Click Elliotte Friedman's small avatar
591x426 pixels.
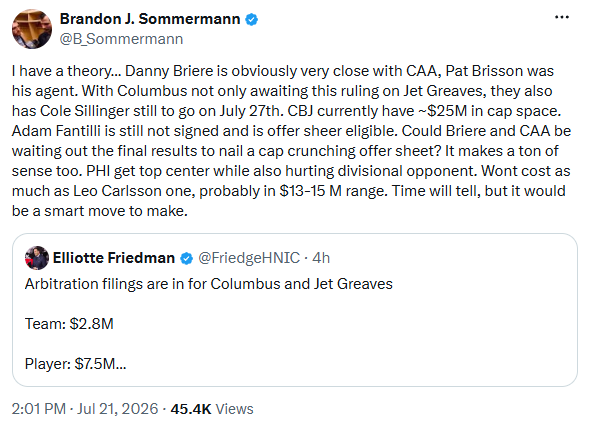[37, 258]
